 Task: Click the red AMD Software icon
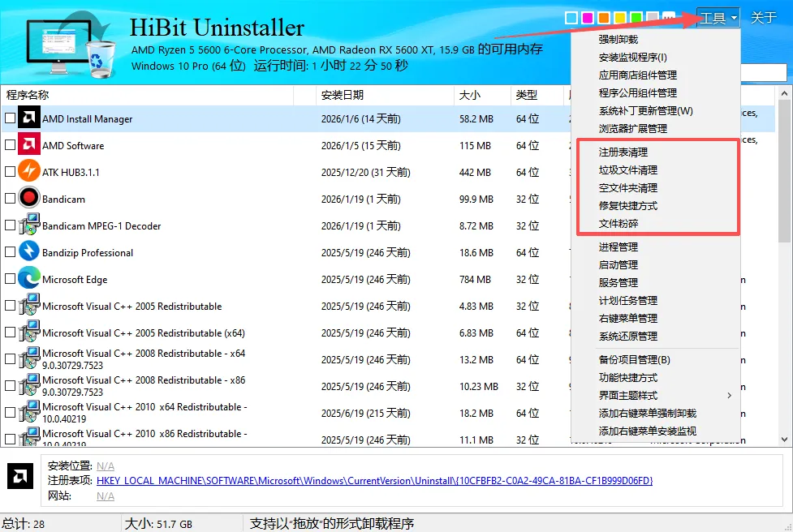pos(29,144)
